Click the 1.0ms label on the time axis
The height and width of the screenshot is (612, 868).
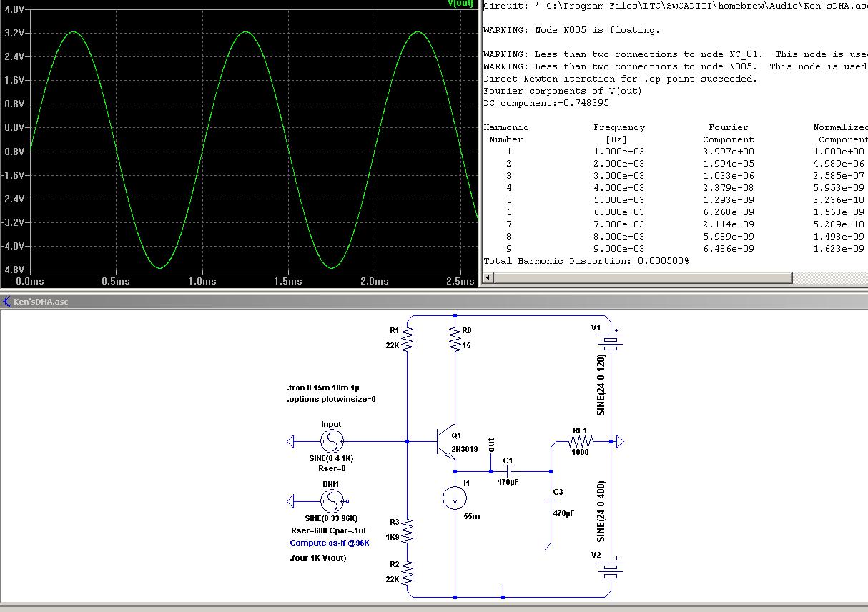[x=202, y=281]
